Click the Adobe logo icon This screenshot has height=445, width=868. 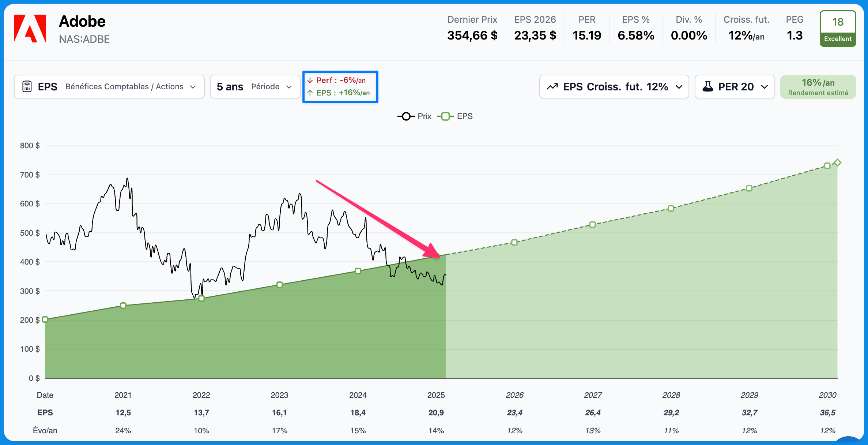coord(30,29)
